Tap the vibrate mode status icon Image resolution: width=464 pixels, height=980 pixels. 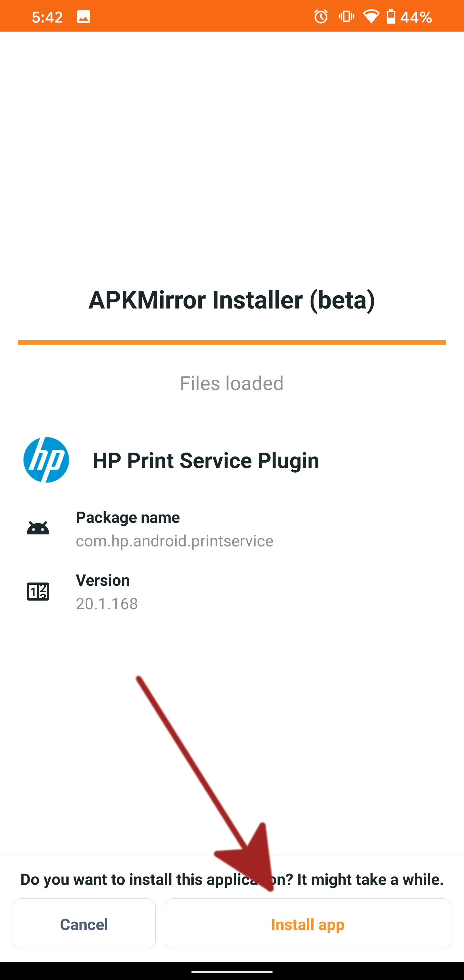click(x=346, y=17)
